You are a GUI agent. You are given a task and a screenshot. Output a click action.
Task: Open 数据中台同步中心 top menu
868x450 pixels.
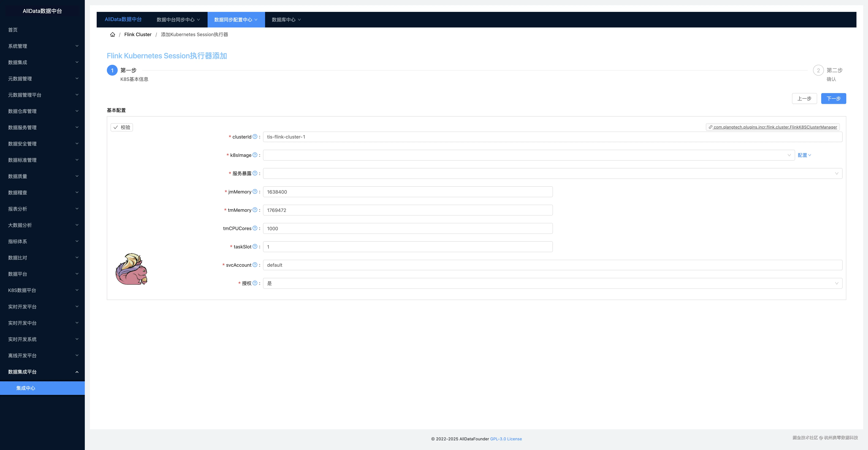click(178, 19)
